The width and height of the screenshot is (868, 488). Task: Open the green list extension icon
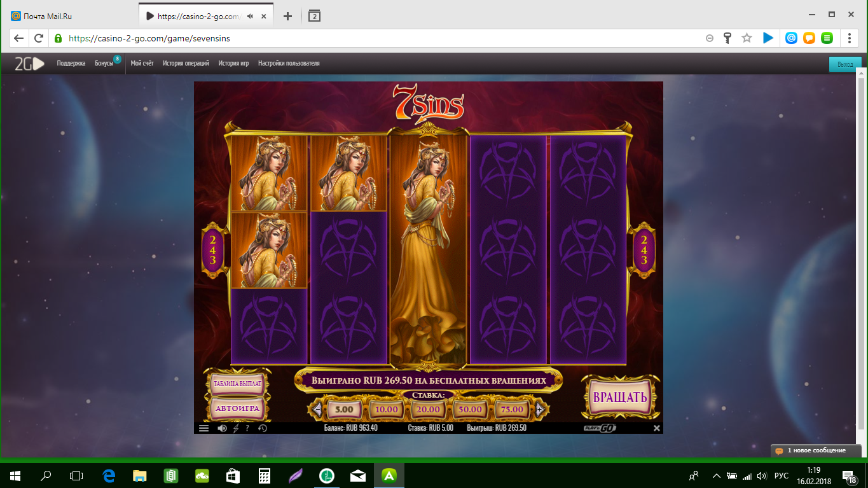pos(827,38)
